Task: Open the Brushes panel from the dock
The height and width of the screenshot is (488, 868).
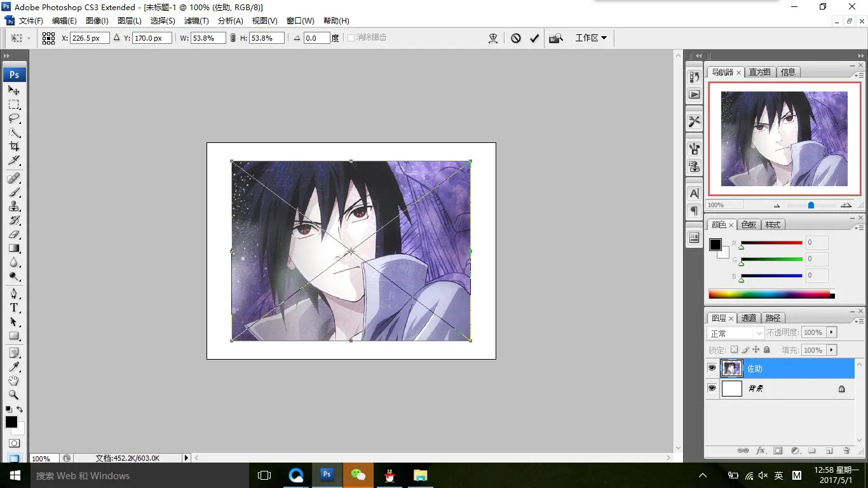Action: tap(695, 149)
